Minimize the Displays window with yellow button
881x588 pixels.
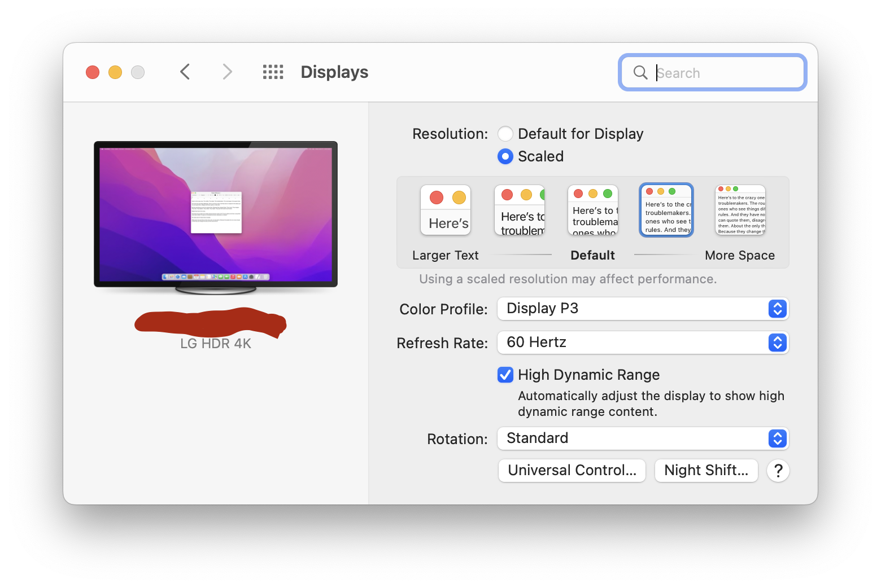pyautogui.click(x=115, y=72)
